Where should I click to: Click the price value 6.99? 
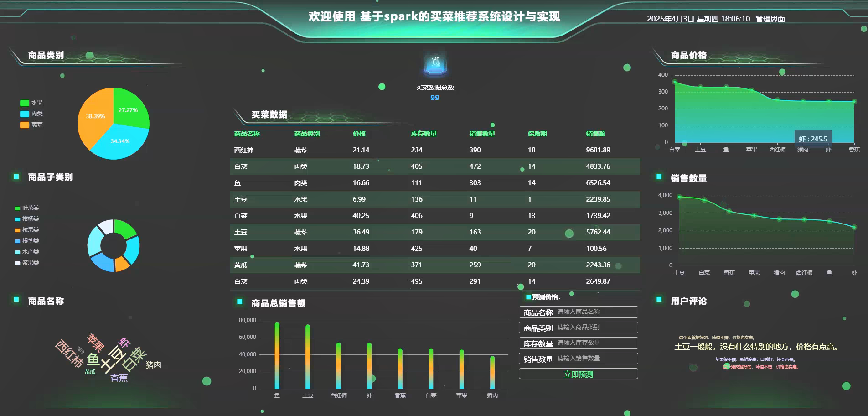[359, 199]
